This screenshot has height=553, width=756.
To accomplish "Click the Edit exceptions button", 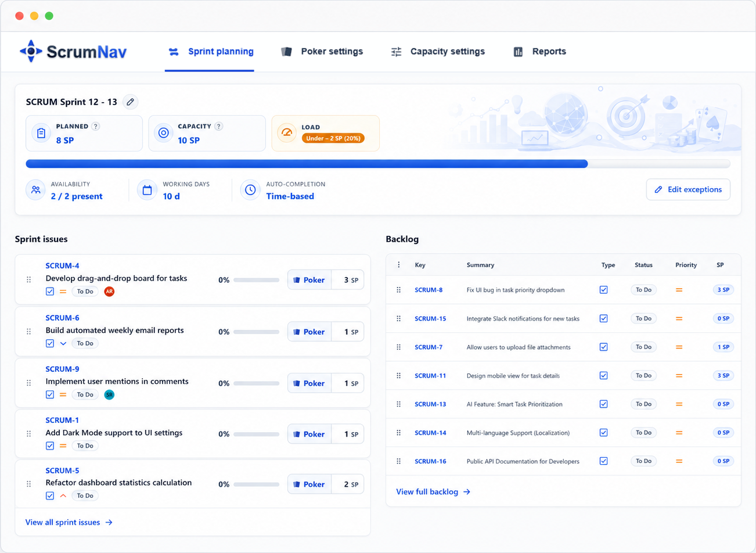I will 688,189.
